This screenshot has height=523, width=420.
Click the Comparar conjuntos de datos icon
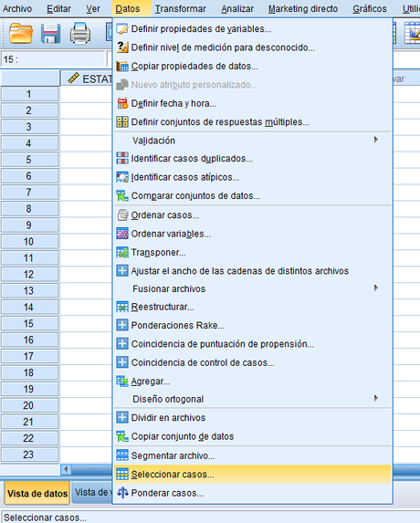122,195
